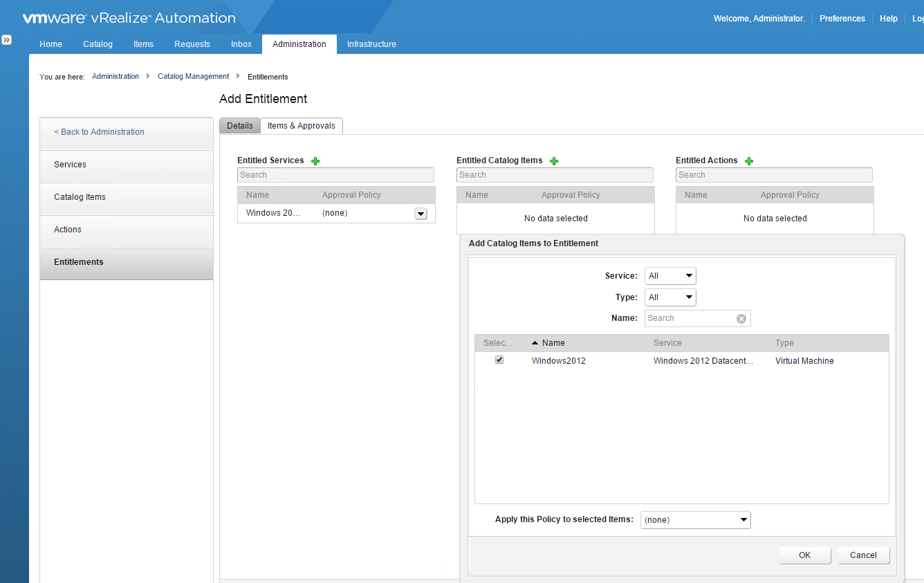This screenshot has height=583, width=924.
Task: Click Name header in Entitled Actions table
Action: pos(696,195)
